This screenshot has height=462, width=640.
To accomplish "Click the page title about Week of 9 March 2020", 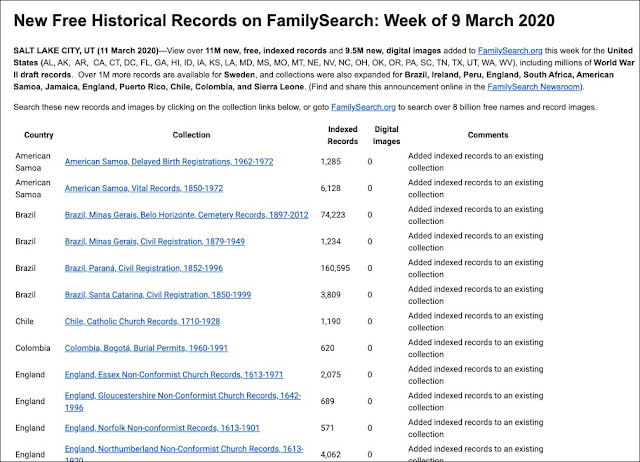I will (284, 20).
